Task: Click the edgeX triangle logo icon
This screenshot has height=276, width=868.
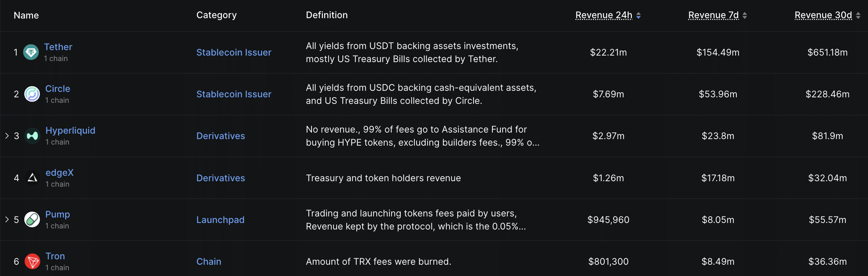Action: click(32, 178)
